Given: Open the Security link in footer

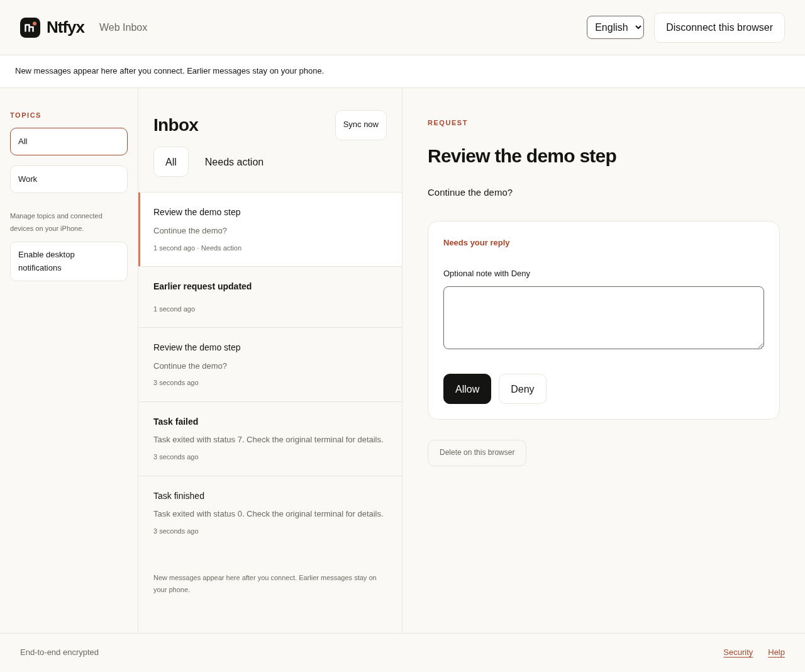Looking at the screenshot, I should (x=738, y=652).
